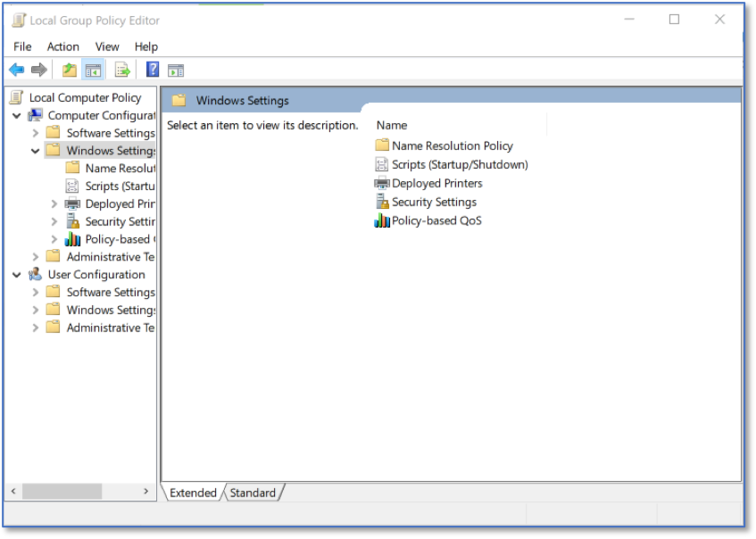The height and width of the screenshot is (539, 756).
Task: Click the Forward arrow toolbar icon
Action: coord(39,70)
